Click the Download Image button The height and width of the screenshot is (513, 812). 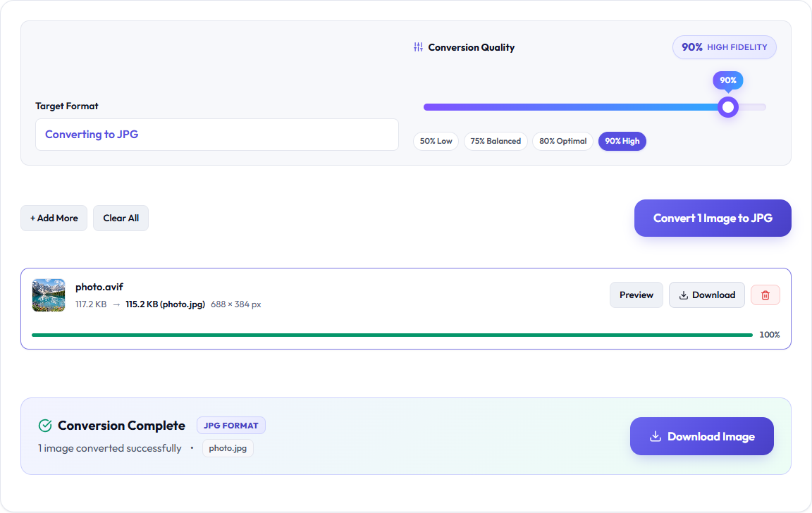(x=702, y=436)
